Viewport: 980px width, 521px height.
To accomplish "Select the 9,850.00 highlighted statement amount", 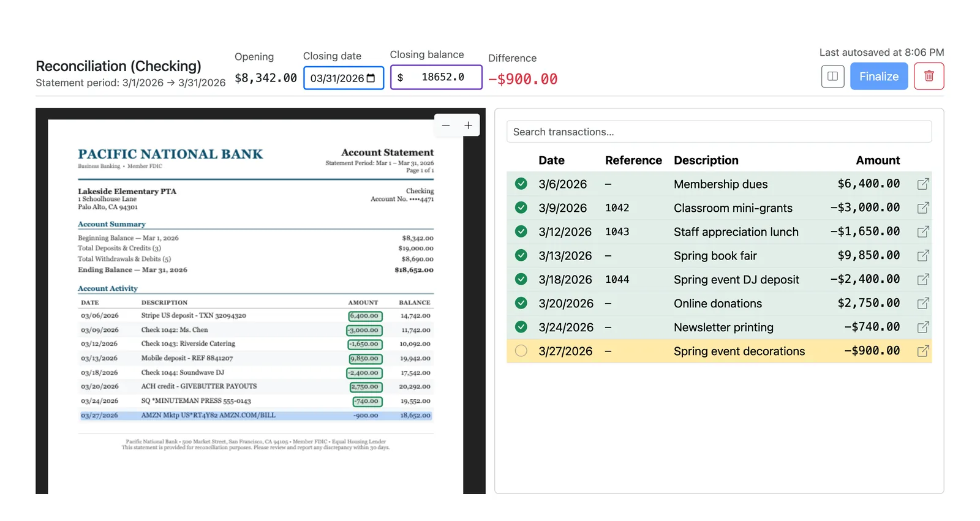I will tap(365, 359).
